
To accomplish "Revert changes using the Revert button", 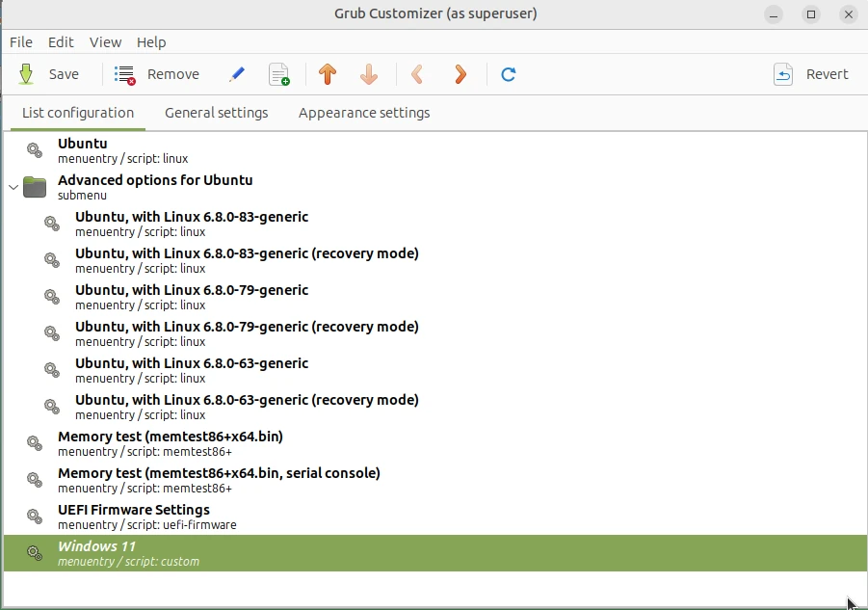I will click(811, 74).
